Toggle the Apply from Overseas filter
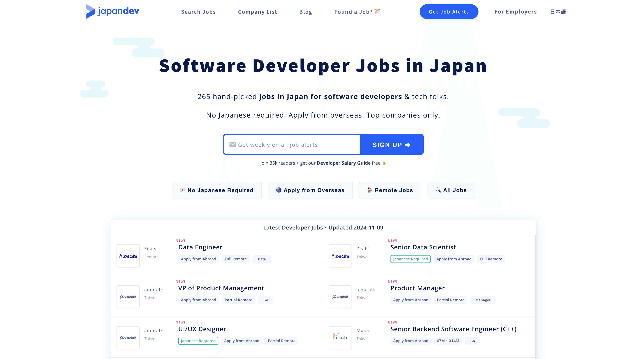The height and width of the screenshot is (359, 644). click(x=310, y=190)
